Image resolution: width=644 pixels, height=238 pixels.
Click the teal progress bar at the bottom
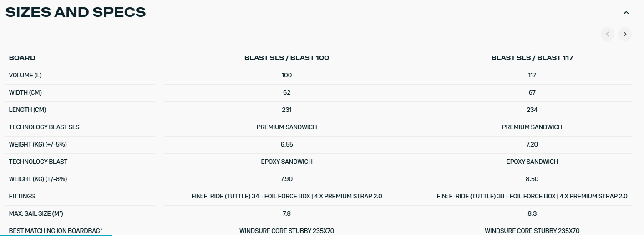point(56,235)
